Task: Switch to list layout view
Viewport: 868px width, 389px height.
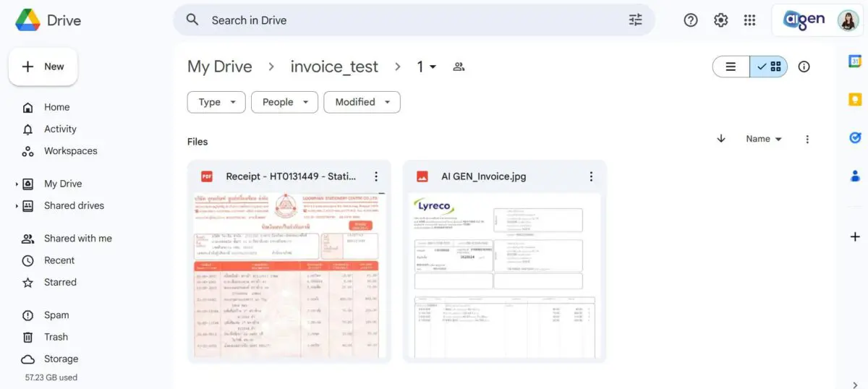Action: click(x=731, y=67)
